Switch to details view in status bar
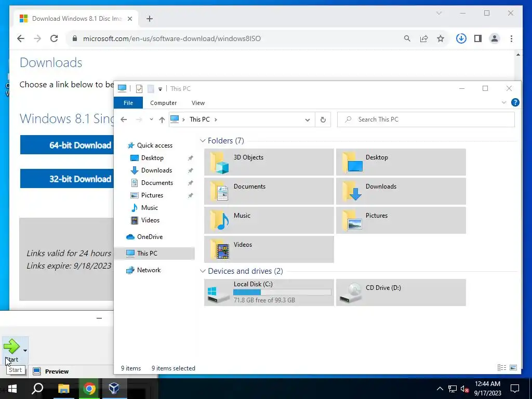532x399 pixels. [x=502, y=368]
